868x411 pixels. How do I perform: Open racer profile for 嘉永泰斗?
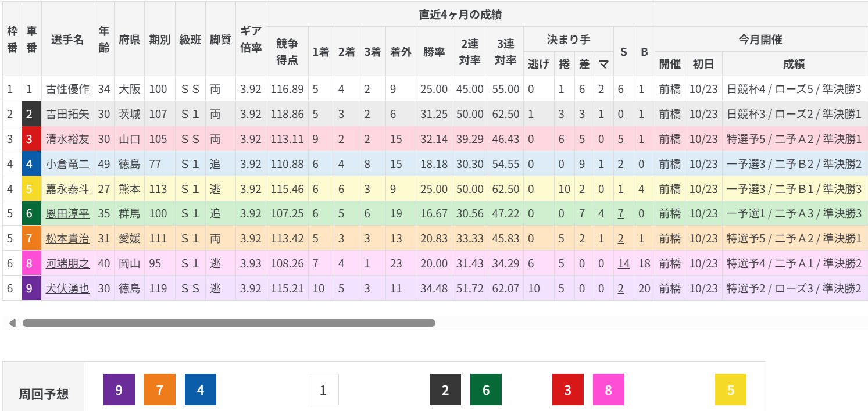tap(67, 189)
